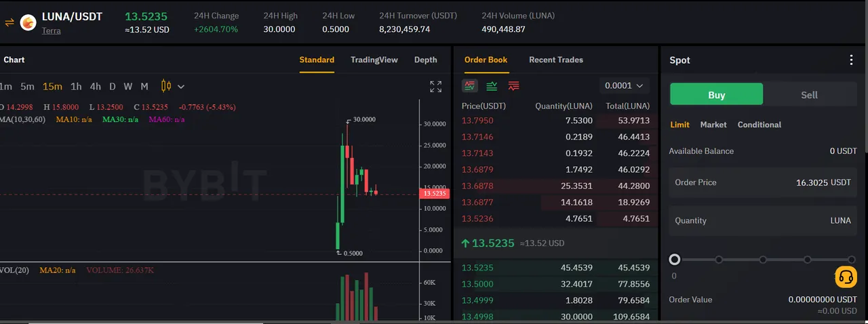Select the 5m chart interval
868x324 pixels.
[x=27, y=86]
